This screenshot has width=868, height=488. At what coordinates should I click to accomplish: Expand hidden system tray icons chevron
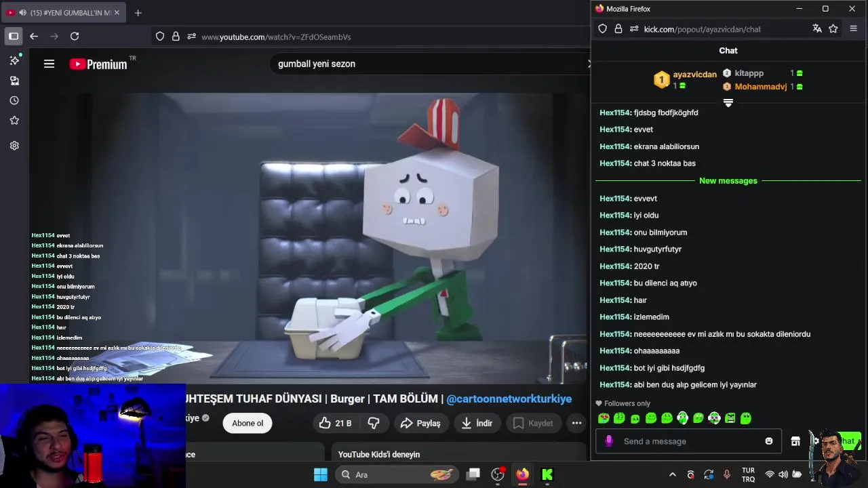pyautogui.click(x=673, y=474)
